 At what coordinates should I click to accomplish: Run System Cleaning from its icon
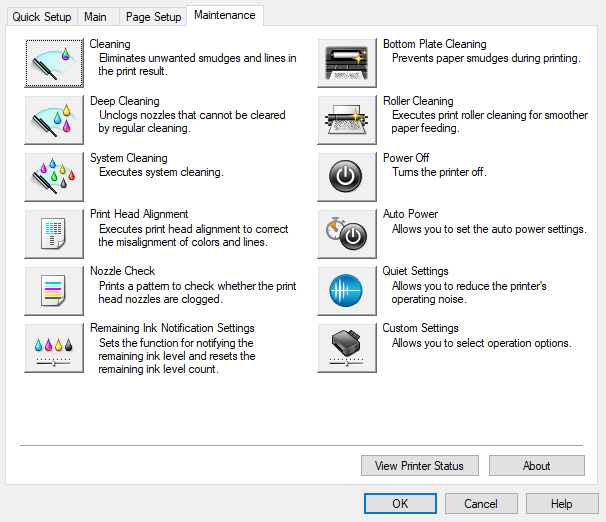(x=54, y=177)
